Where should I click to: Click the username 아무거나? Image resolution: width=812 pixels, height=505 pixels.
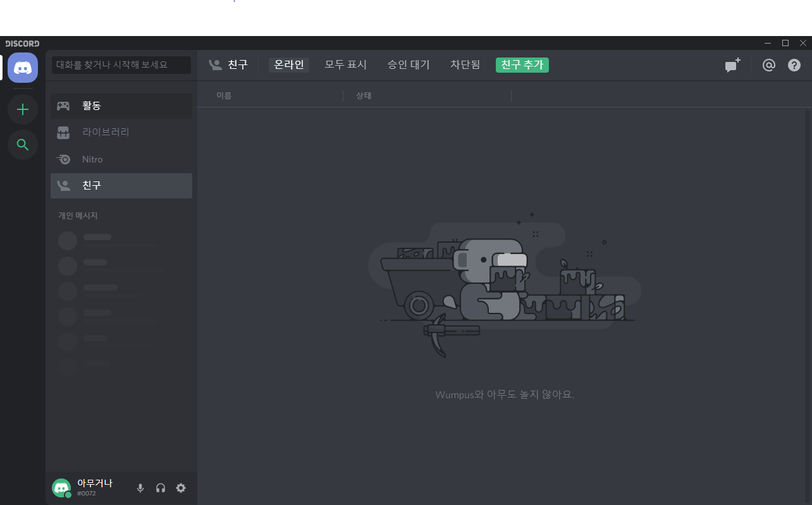tap(95, 484)
